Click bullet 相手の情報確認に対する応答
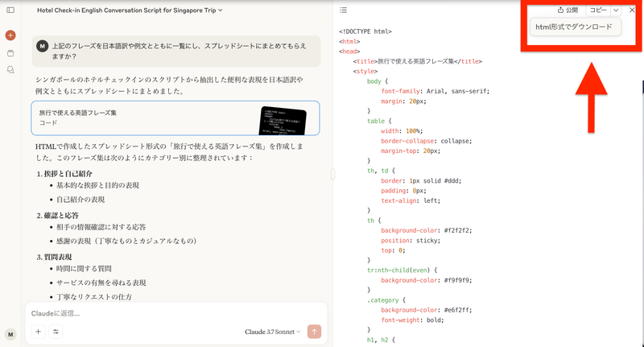The width and height of the screenshot is (644, 347). pos(101,227)
